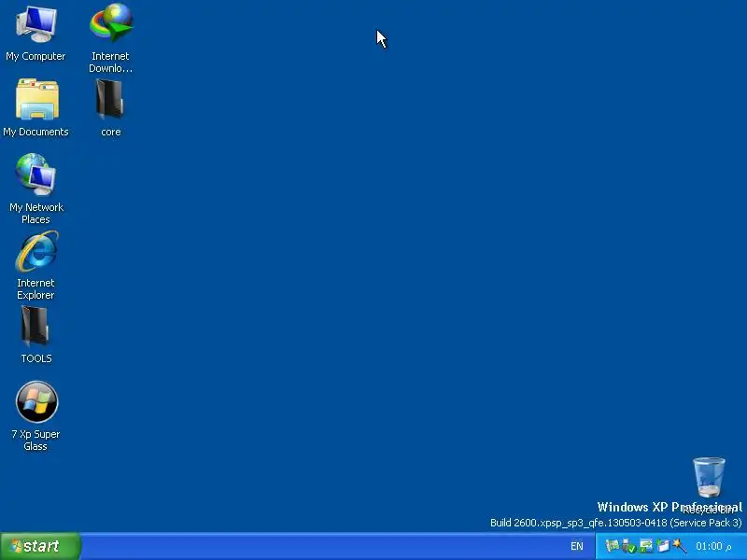Click the window tray icon with green plus
This screenshot has width=747, height=560.
point(663,546)
